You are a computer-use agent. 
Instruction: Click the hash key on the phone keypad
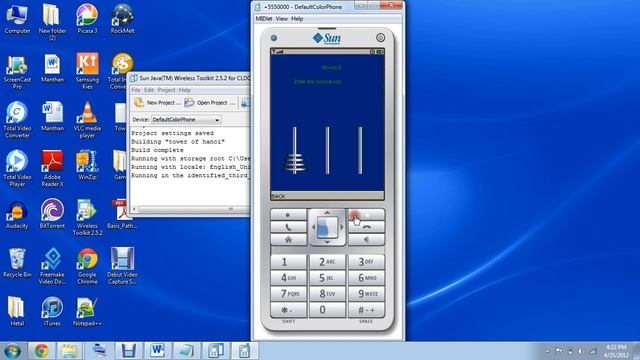[x=366, y=310]
